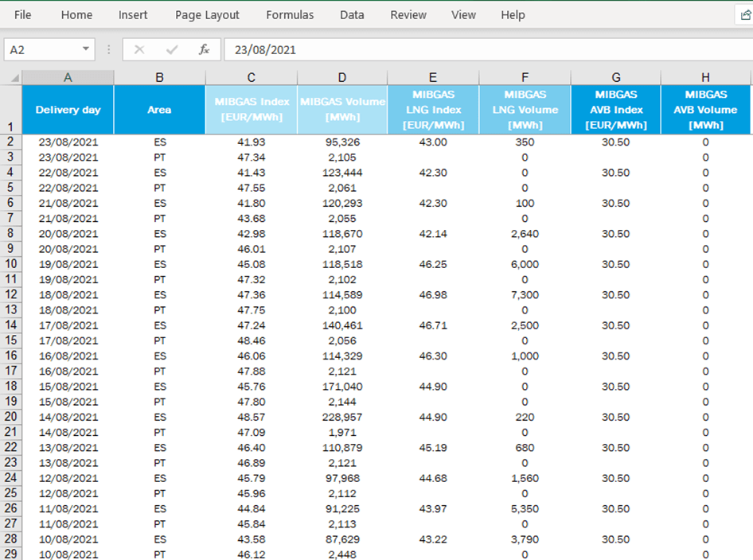This screenshot has width=753, height=560.
Task: Click LNG volume value 1,000
Action: pyautogui.click(x=525, y=356)
